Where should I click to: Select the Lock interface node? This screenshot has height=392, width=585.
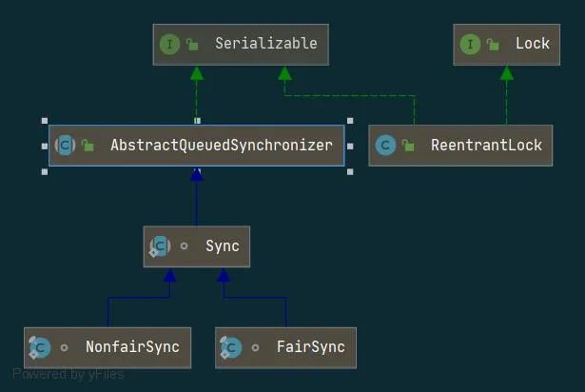click(506, 45)
